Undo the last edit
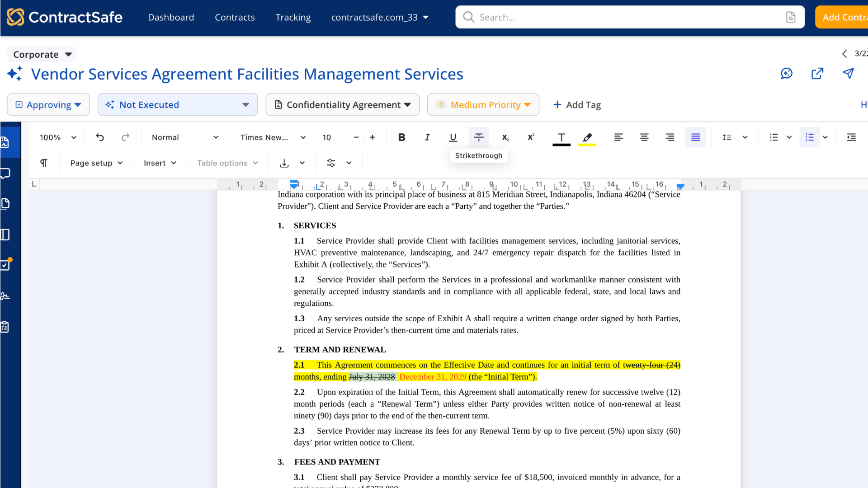This screenshot has height=488, width=868. [100, 137]
